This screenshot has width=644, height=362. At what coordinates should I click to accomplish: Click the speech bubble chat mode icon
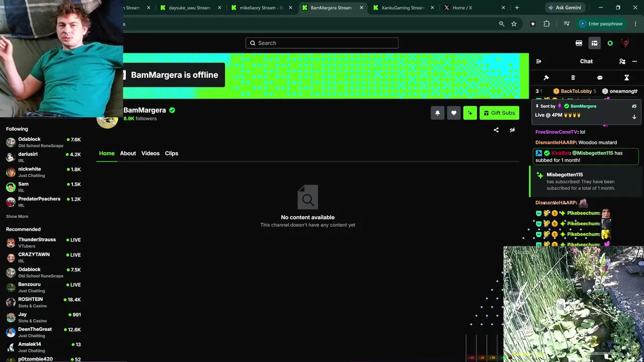coord(600,78)
